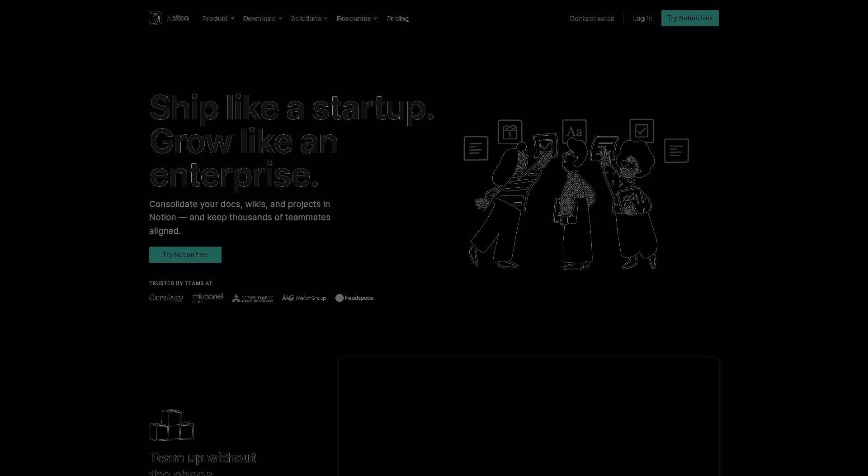Click Try Notion free below hero text
Image resolution: width=868 pixels, height=476 pixels.
(185, 255)
